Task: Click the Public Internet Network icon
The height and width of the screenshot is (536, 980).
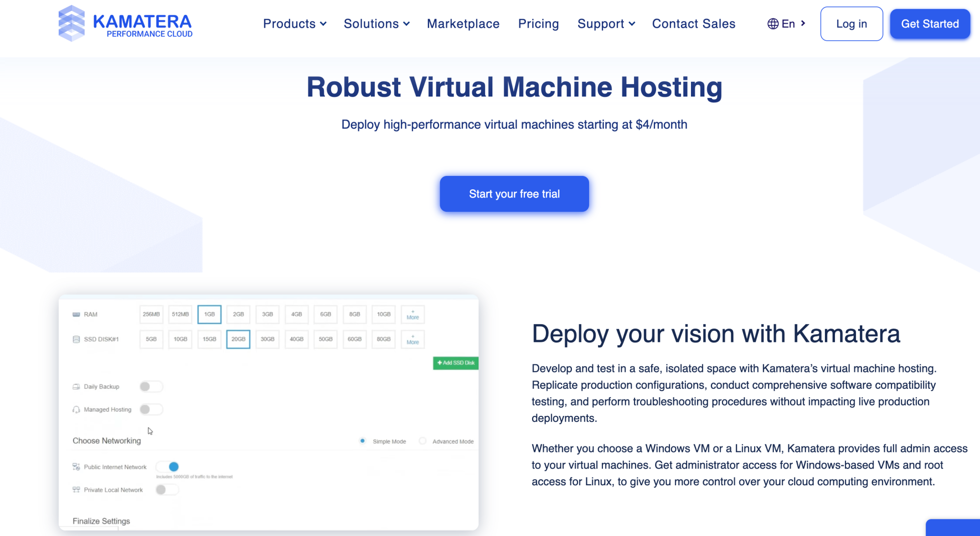Action: (77, 467)
